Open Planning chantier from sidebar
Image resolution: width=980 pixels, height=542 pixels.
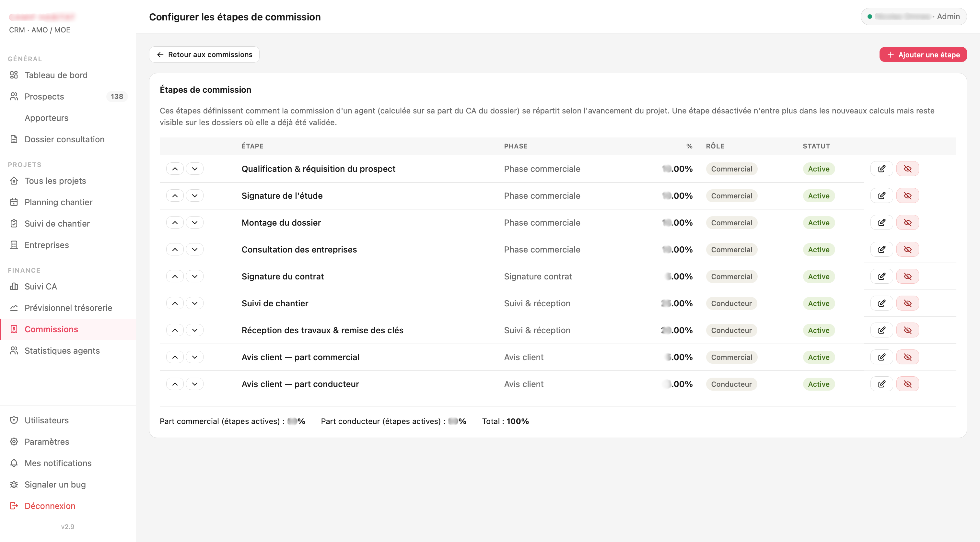click(68, 202)
